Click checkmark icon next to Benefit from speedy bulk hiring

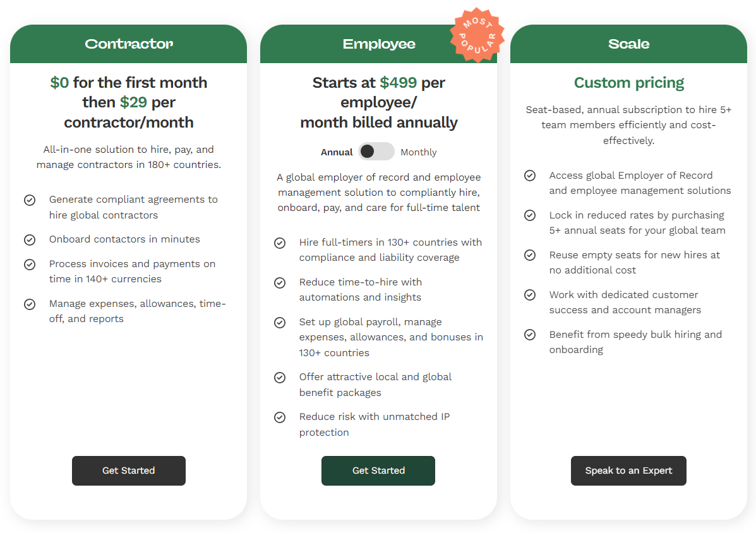(530, 335)
